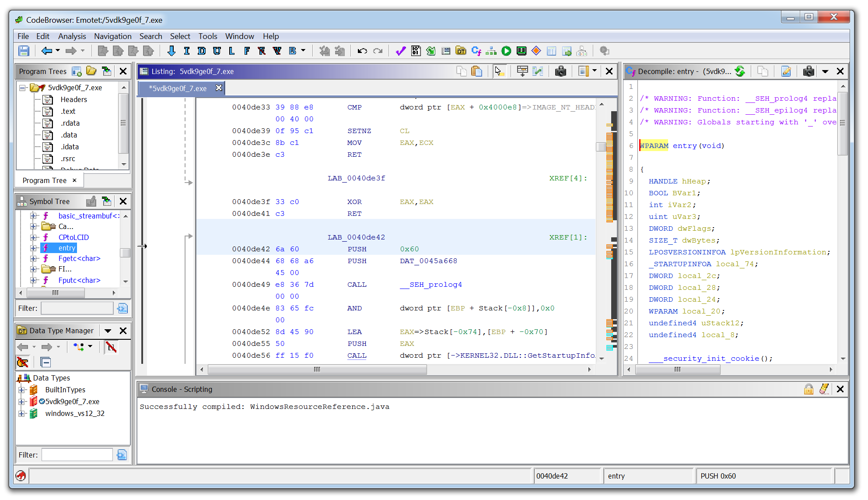Click the Filter input field in Symbol Tree

coord(78,309)
